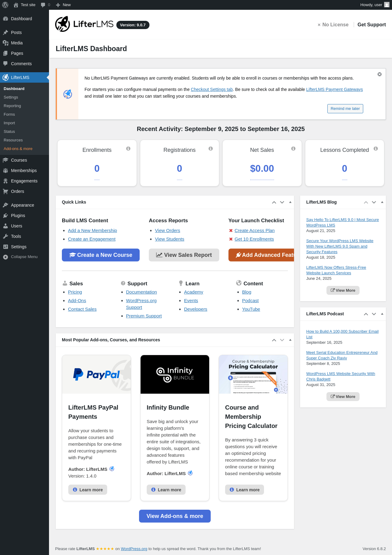Show info tooltip for Net Sales
This screenshot has height=555, width=392.
293,148
